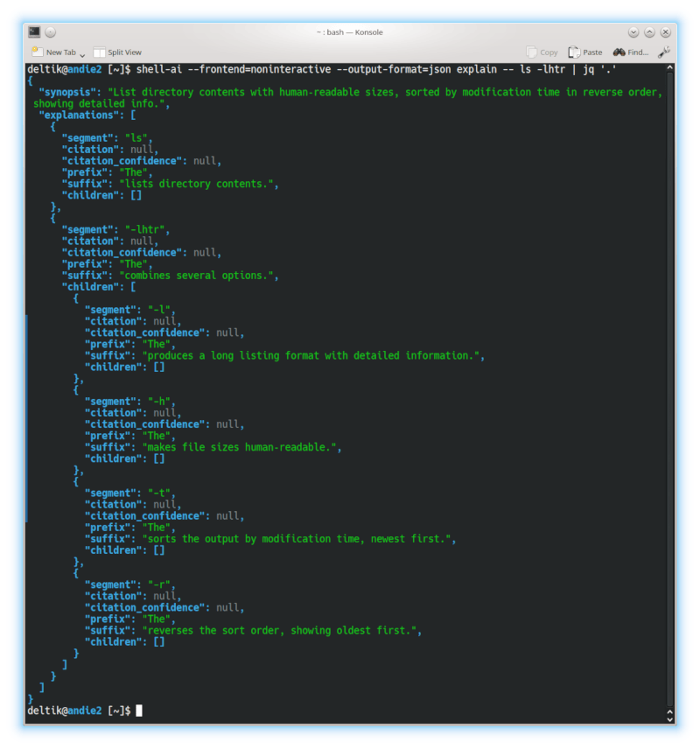The width and height of the screenshot is (700, 749).
Task: Click the terminal scrollbar track
Action: coord(670,394)
